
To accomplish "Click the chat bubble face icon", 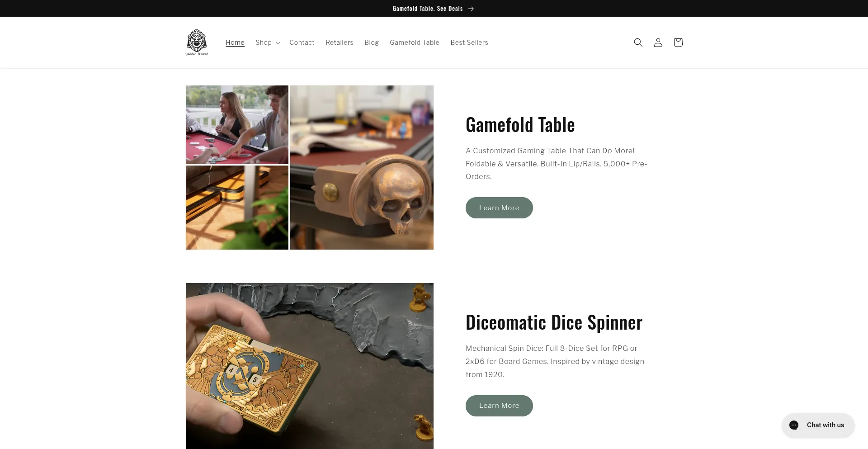I will (794, 425).
